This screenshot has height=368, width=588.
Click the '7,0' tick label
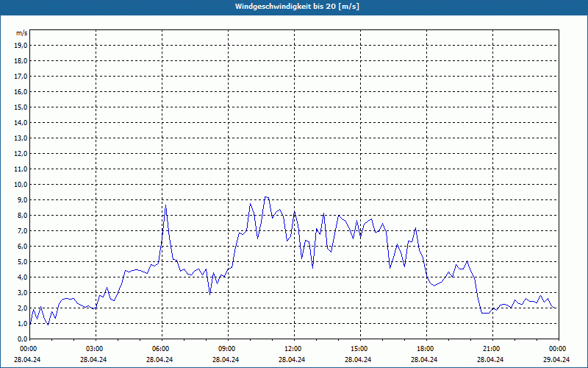pos(23,230)
